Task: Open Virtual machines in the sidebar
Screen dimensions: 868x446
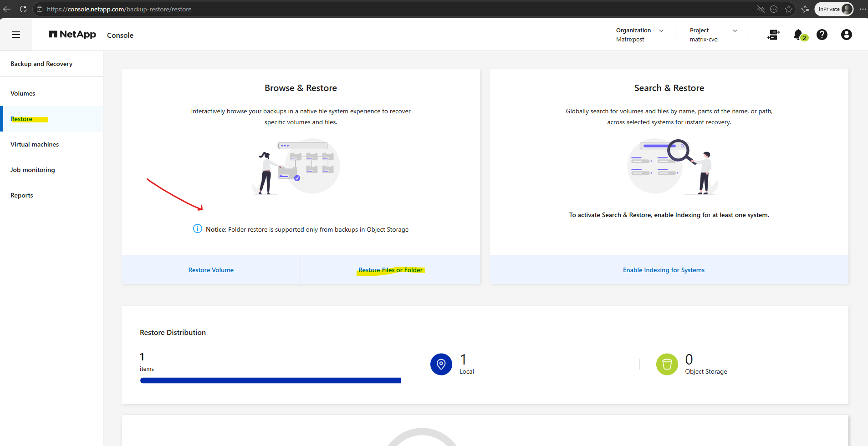Action: 51,144
